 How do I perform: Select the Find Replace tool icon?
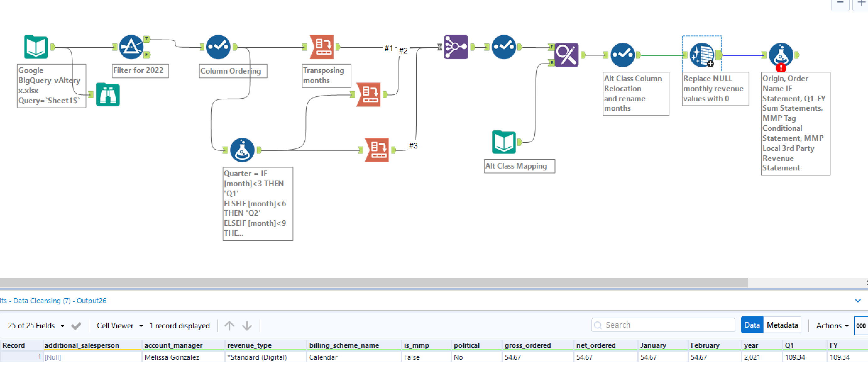pos(566,55)
